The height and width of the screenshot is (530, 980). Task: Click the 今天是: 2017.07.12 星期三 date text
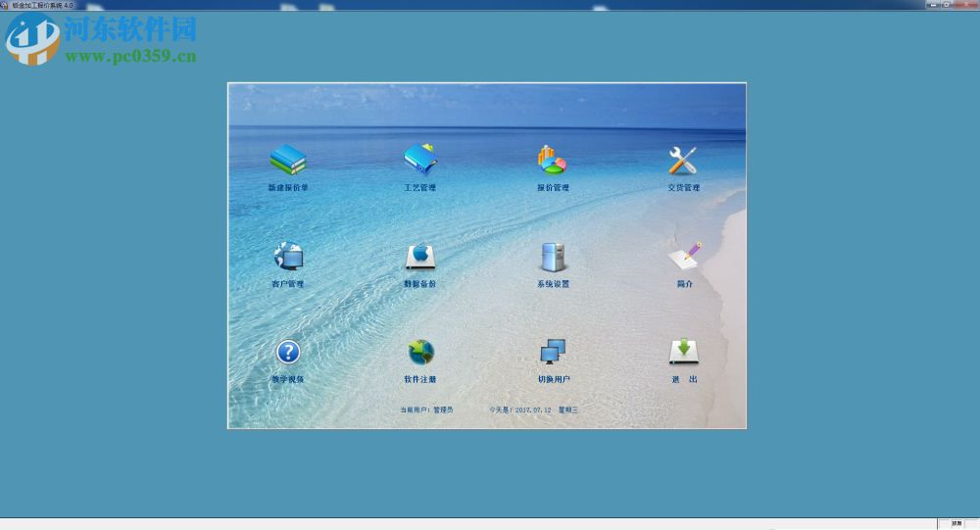[x=533, y=410]
